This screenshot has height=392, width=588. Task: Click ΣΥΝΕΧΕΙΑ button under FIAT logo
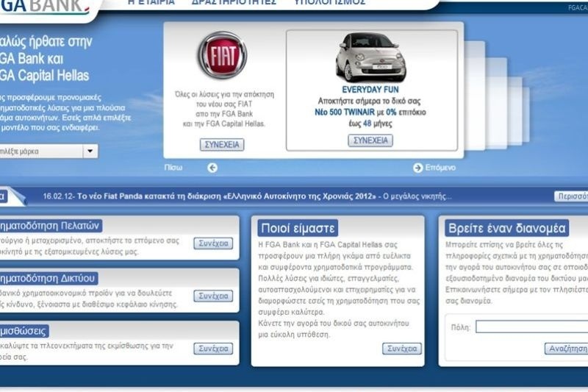point(222,145)
